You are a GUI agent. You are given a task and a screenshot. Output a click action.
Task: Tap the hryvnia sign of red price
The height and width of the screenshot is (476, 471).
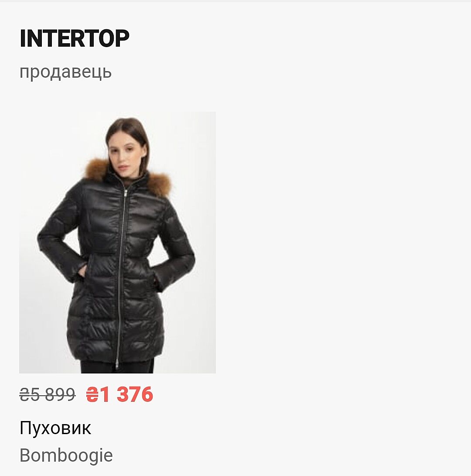[x=92, y=395]
